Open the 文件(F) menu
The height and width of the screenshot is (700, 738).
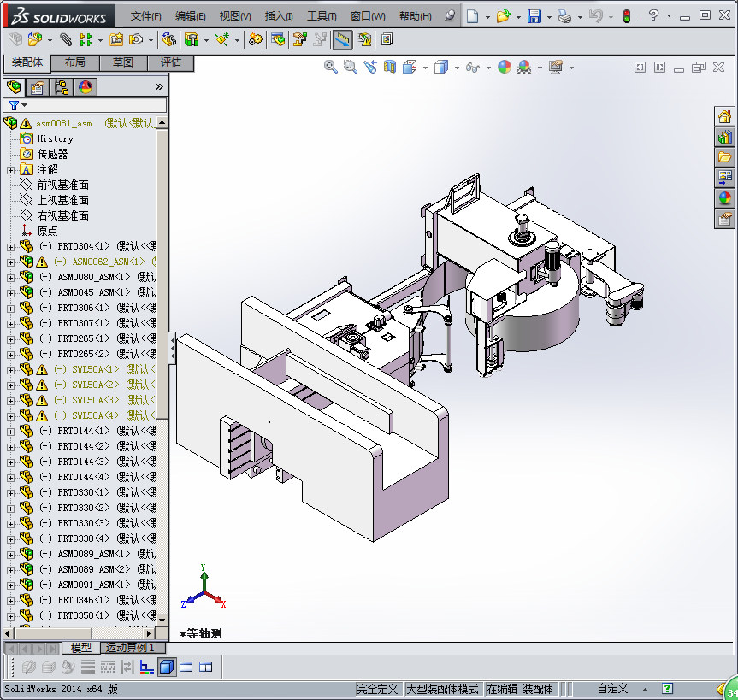pyautogui.click(x=146, y=16)
